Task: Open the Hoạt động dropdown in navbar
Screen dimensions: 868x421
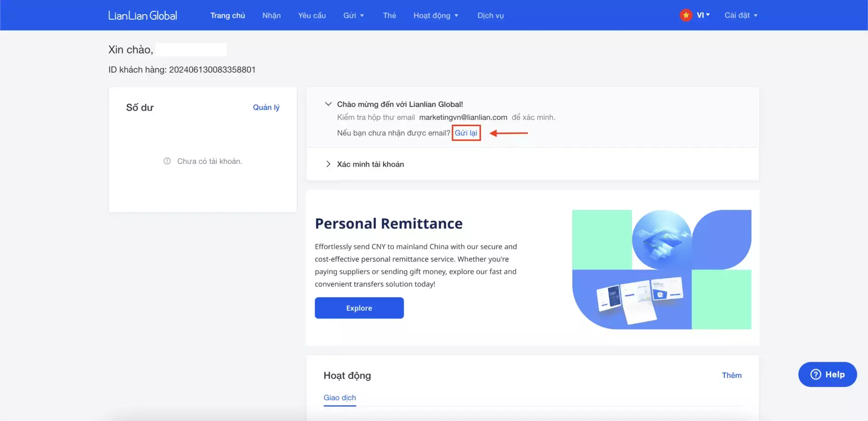Action: point(435,15)
